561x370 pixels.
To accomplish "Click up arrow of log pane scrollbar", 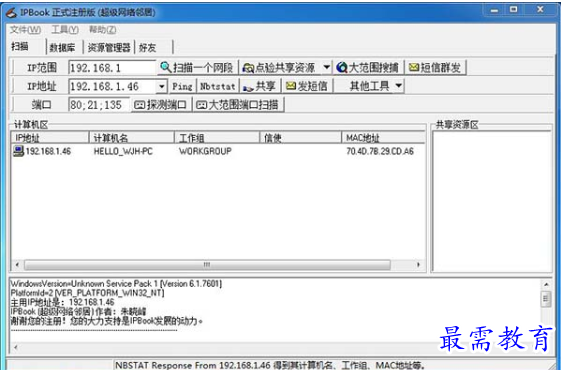I will click(546, 285).
